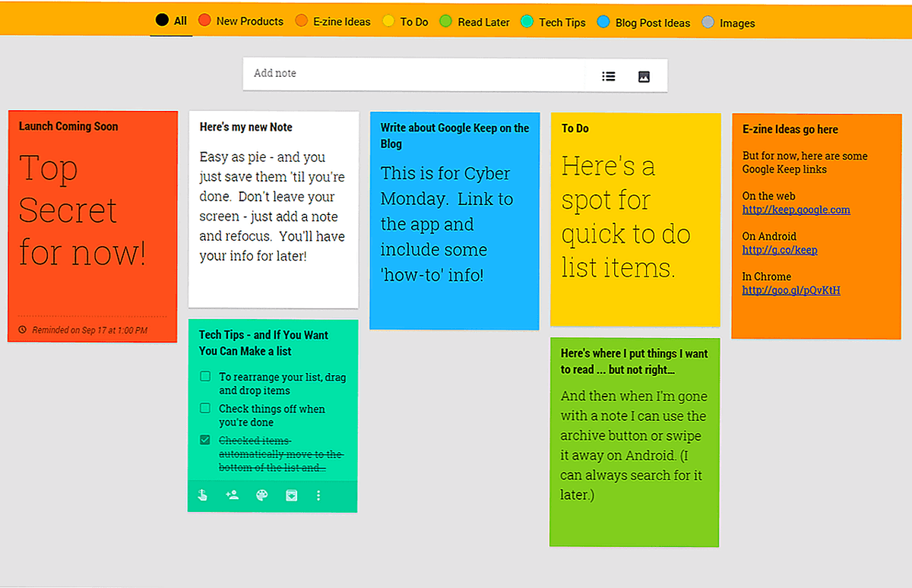912x588 pixels.
Task: Check the 'To rearrange your list' checkbox
Action: (205, 377)
